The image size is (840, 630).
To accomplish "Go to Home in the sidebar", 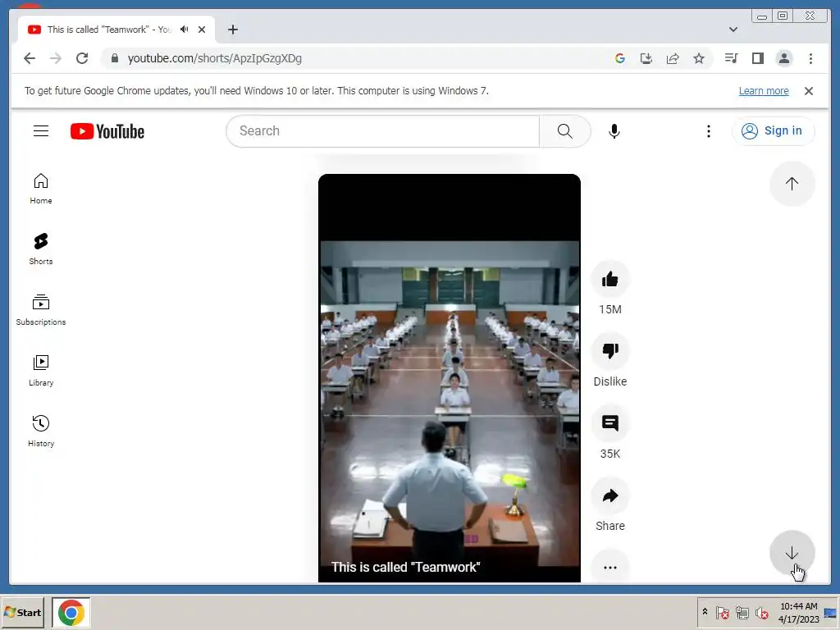I will (41, 189).
